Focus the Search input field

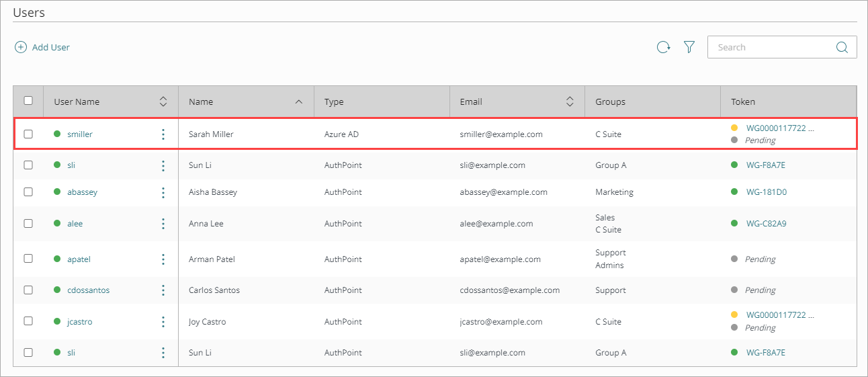coord(773,47)
